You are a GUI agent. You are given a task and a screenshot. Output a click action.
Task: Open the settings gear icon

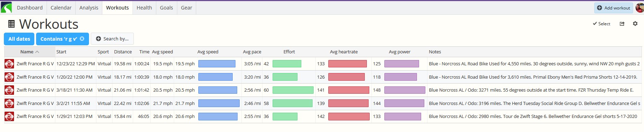635,24
